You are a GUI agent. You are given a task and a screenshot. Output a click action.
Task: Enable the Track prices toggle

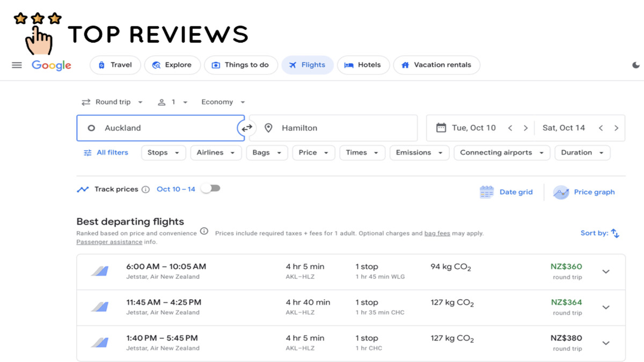coord(210,189)
